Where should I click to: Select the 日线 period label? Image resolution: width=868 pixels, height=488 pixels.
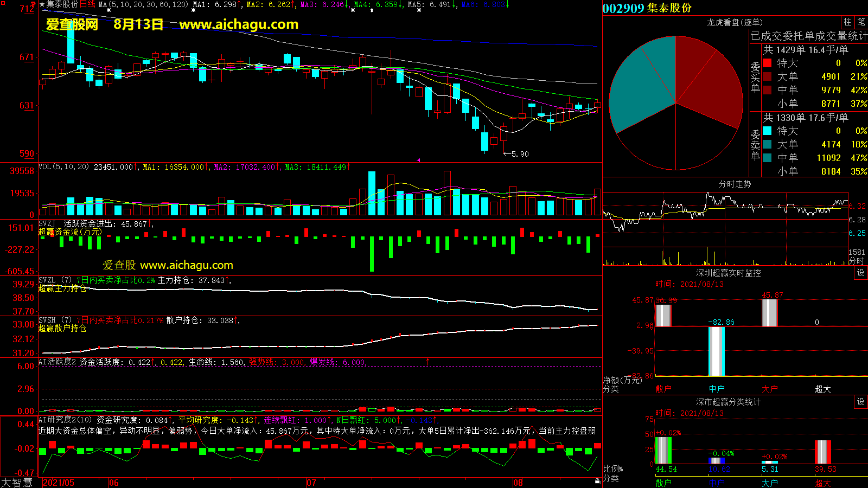coord(87,4)
